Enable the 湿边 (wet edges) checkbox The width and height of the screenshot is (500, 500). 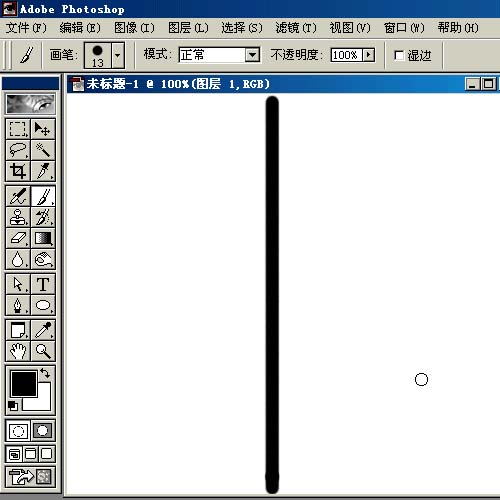pyautogui.click(x=399, y=55)
